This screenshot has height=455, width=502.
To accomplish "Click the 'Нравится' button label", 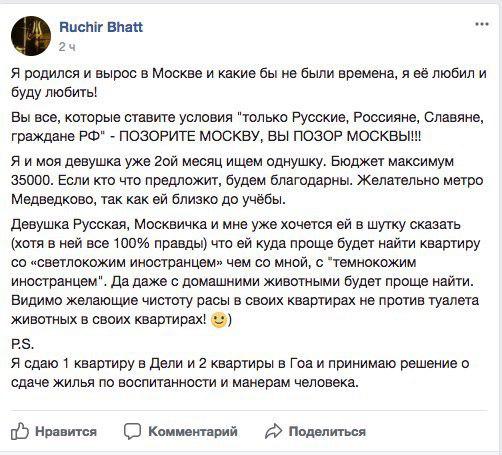I will (66, 432).
